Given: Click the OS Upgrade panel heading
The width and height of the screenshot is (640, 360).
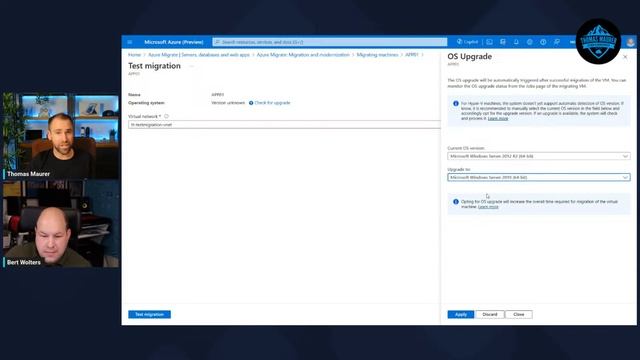Looking at the screenshot, I should pyautogui.click(x=469, y=57).
